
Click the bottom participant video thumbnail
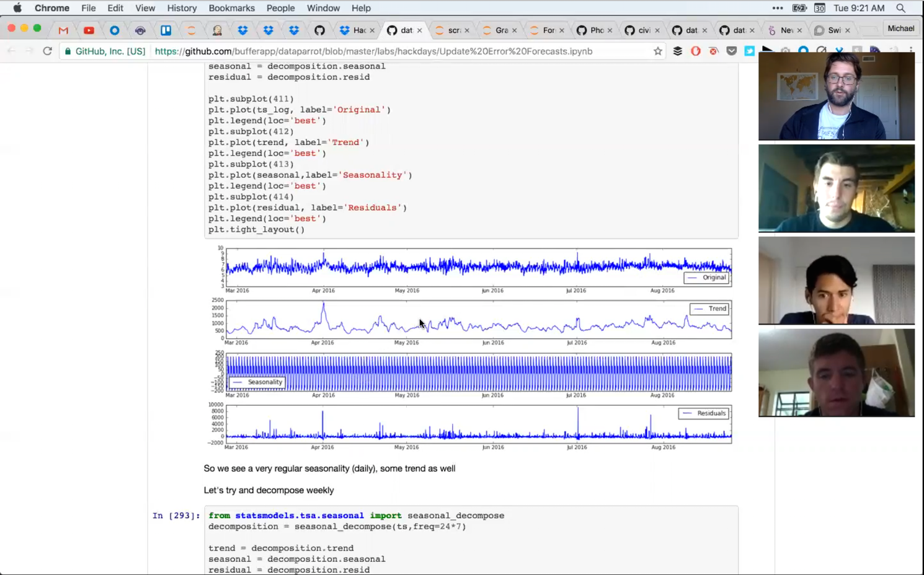836,372
